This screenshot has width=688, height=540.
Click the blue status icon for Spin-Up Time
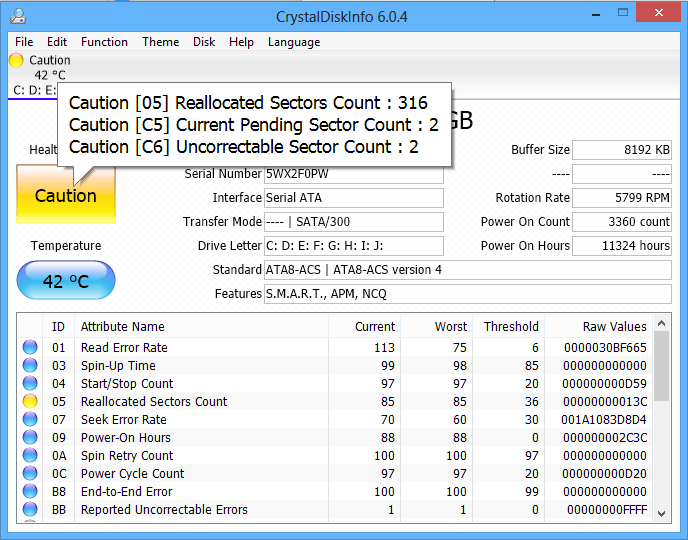30,366
